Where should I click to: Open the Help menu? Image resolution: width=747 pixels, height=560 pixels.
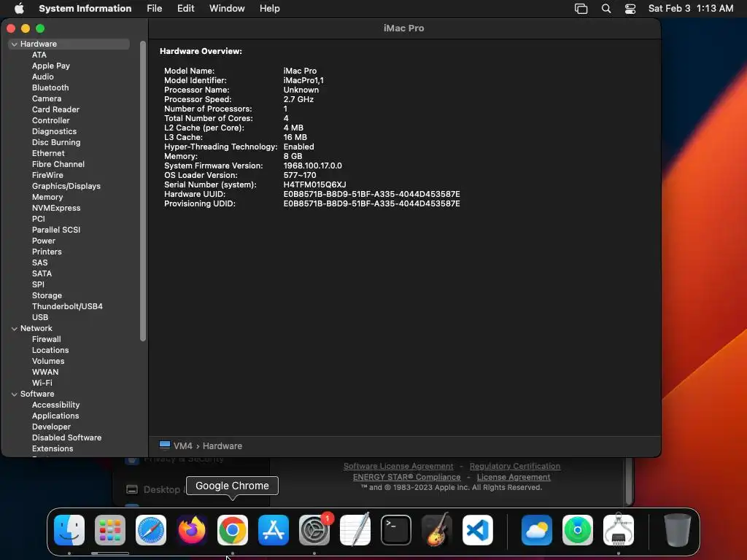tap(270, 9)
